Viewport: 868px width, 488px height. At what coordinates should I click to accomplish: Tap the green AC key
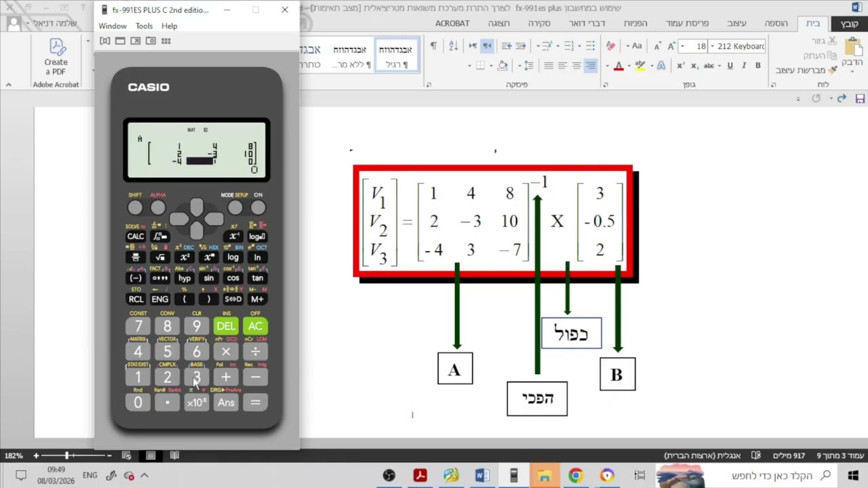point(256,326)
